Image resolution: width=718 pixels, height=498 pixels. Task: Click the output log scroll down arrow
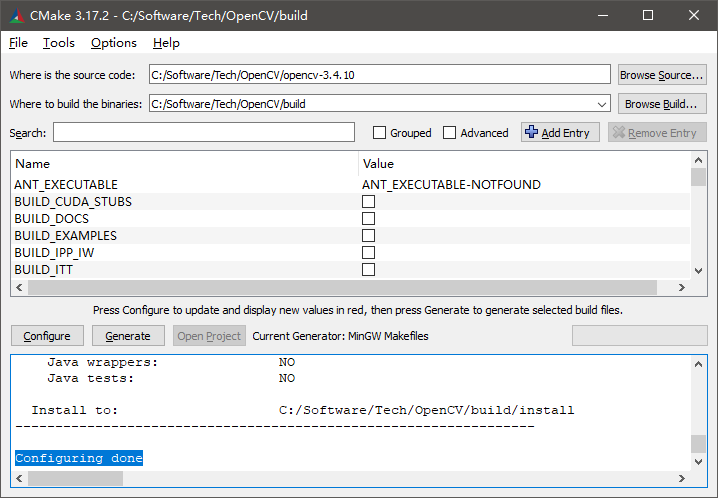(x=698, y=462)
